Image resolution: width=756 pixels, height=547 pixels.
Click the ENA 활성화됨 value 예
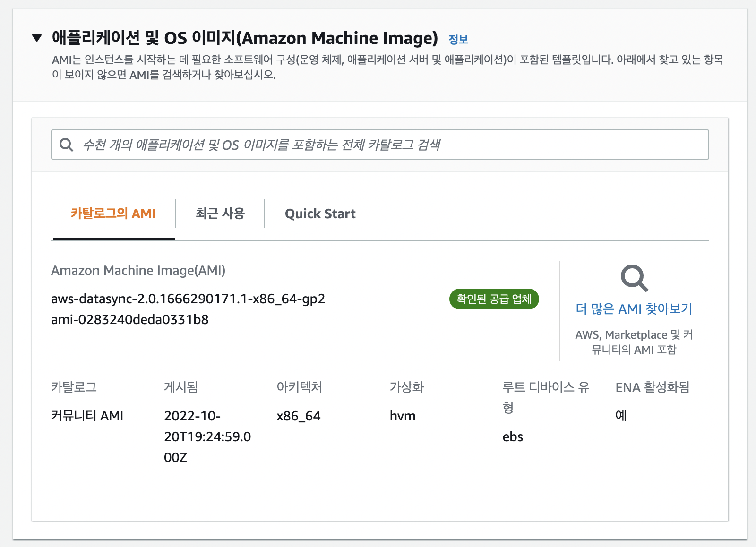tap(621, 416)
